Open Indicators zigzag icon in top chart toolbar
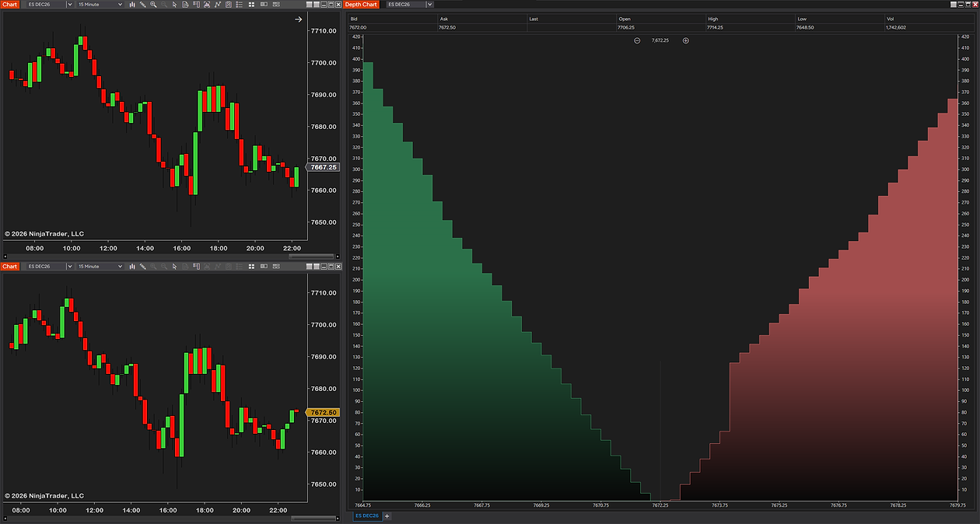This screenshot has height=524, width=980. coord(218,5)
